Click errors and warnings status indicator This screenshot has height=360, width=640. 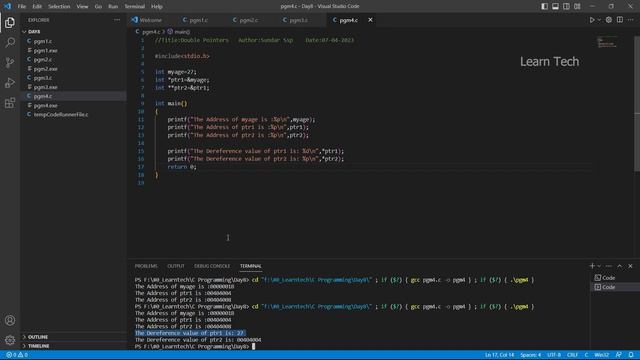17,355
